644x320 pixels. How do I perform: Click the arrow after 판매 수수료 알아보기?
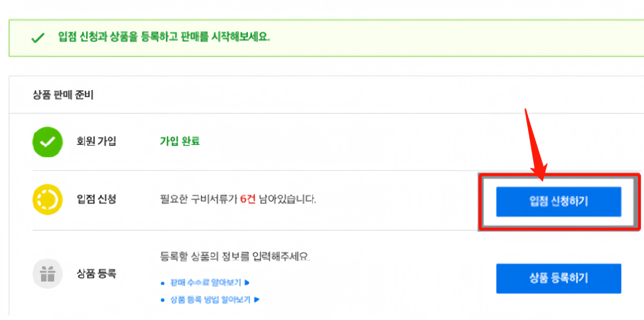point(246,282)
